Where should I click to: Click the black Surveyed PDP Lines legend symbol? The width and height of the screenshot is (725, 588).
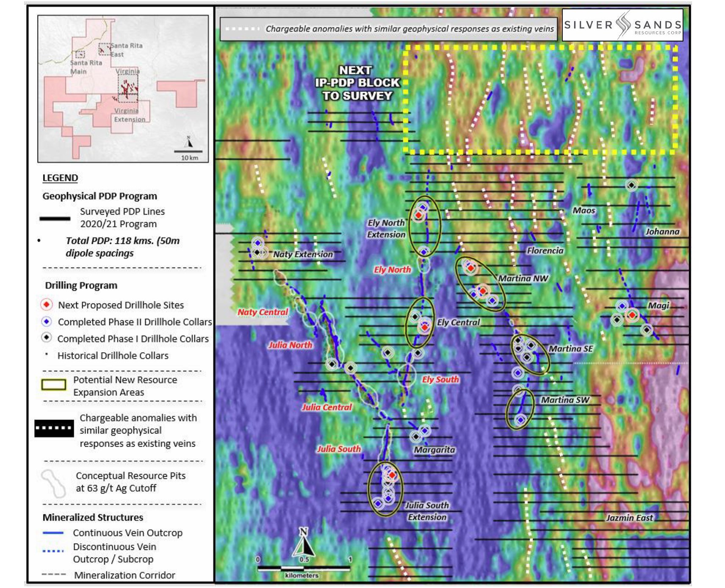pyautogui.click(x=55, y=218)
